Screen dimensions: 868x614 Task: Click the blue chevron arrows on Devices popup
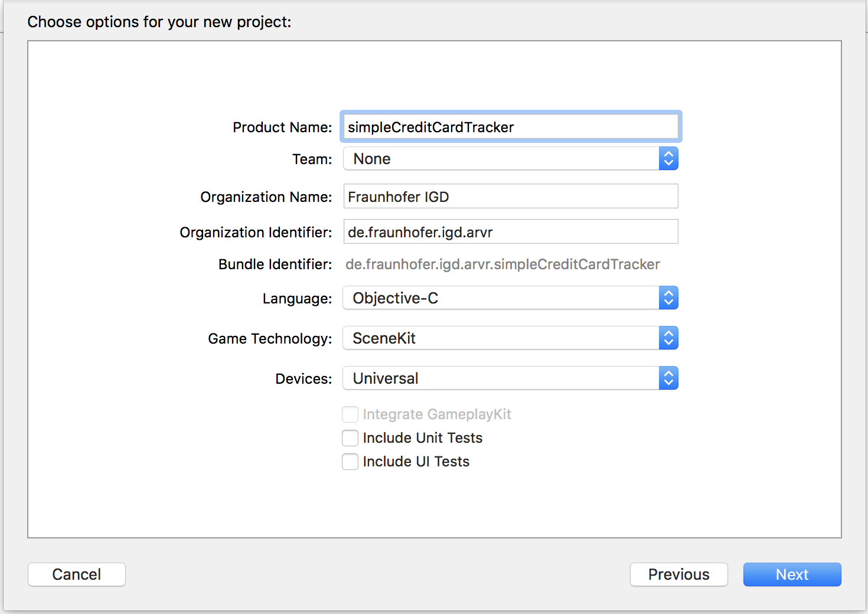[x=668, y=378]
